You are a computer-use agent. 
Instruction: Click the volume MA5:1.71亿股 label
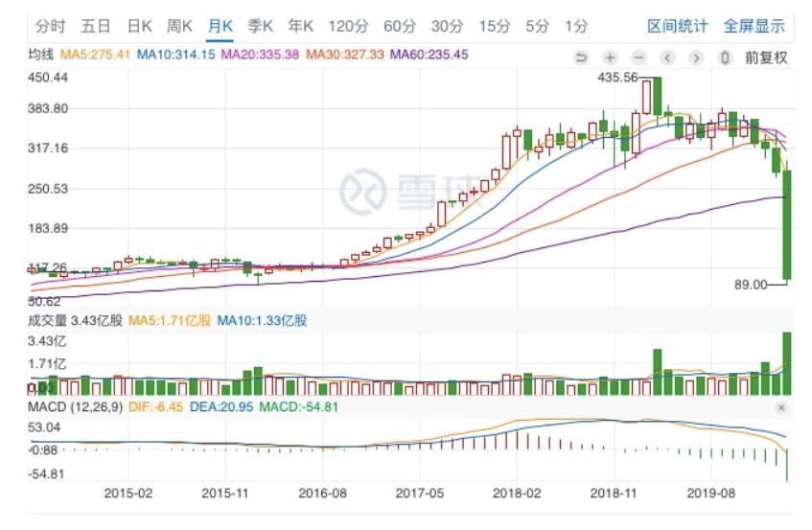[x=170, y=320]
